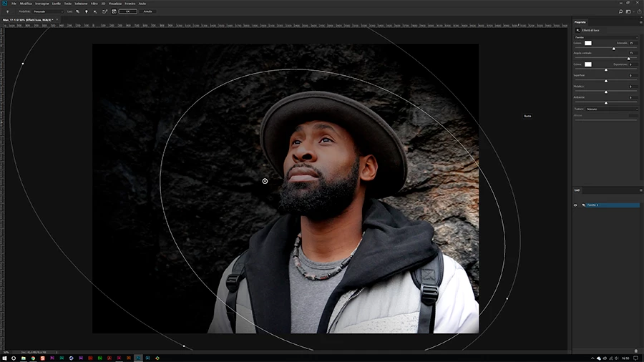Open the workspace switcher icon
The height and width of the screenshot is (362, 644).
628,11
